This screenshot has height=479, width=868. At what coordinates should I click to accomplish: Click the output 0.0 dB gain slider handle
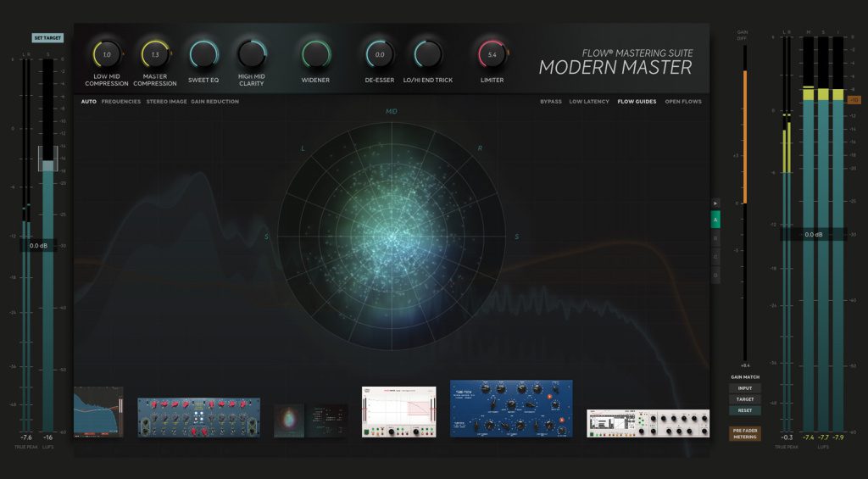(813, 235)
